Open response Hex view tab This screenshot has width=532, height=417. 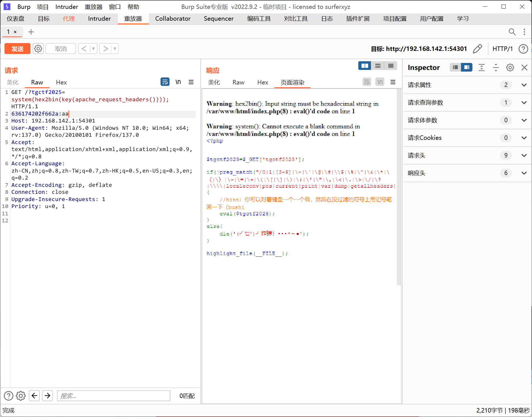(263, 82)
